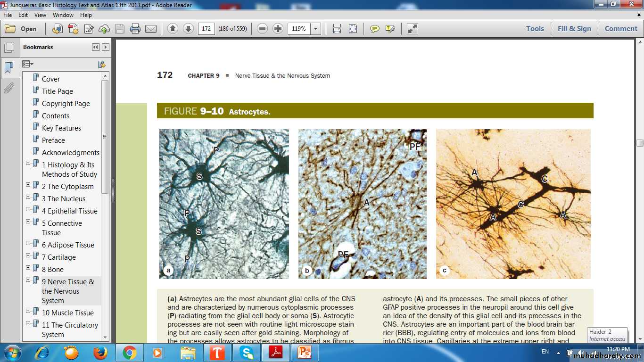Go to next page with down arrow

point(188,29)
